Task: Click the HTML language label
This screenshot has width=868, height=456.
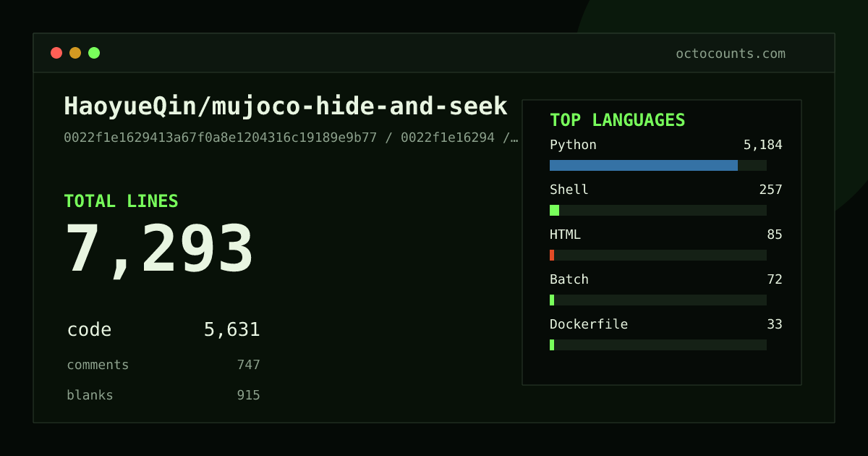Action: (x=565, y=235)
